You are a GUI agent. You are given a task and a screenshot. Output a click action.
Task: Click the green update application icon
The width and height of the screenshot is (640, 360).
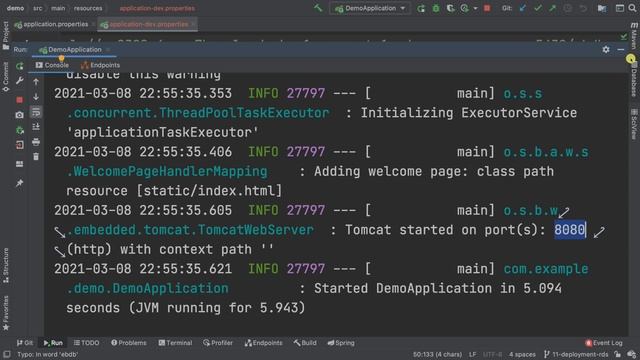pyautogui.click(x=20, y=131)
